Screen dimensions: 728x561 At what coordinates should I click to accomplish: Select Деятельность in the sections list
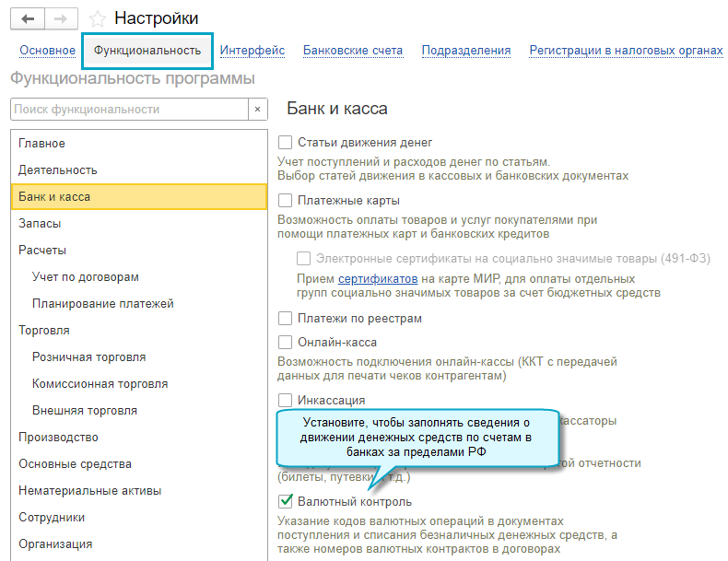click(139, 170)
